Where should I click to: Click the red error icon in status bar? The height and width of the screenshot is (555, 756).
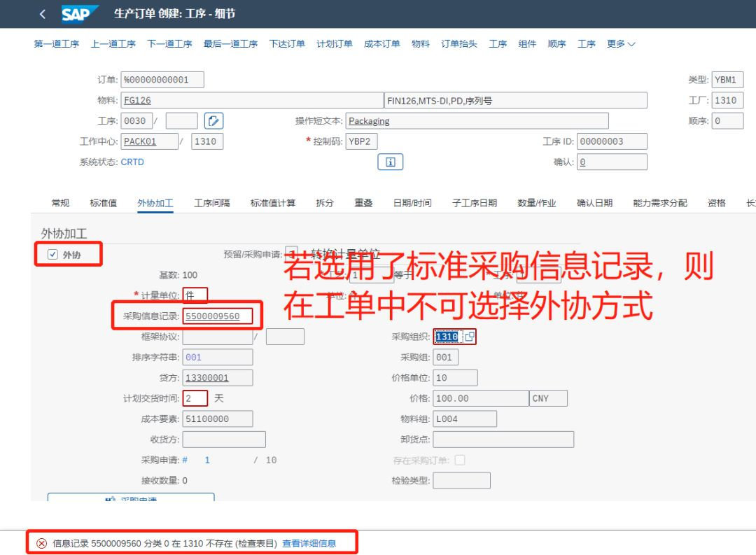[41, 544]
